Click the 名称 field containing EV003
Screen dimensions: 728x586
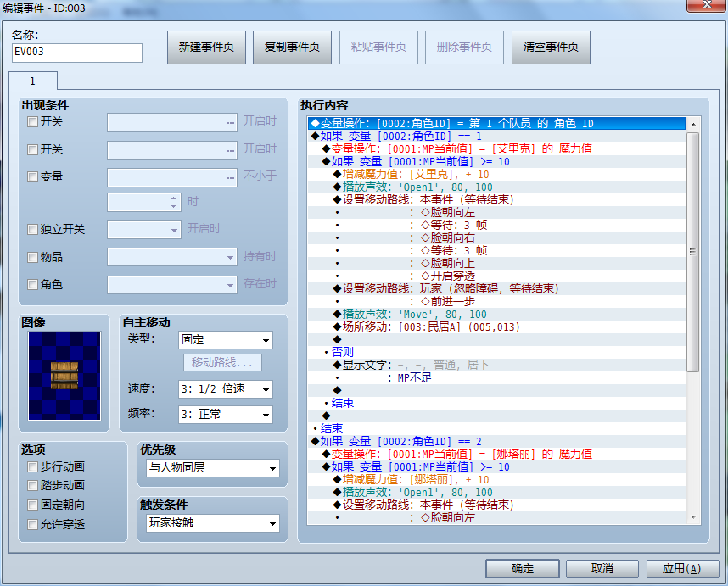coord(77,53)
